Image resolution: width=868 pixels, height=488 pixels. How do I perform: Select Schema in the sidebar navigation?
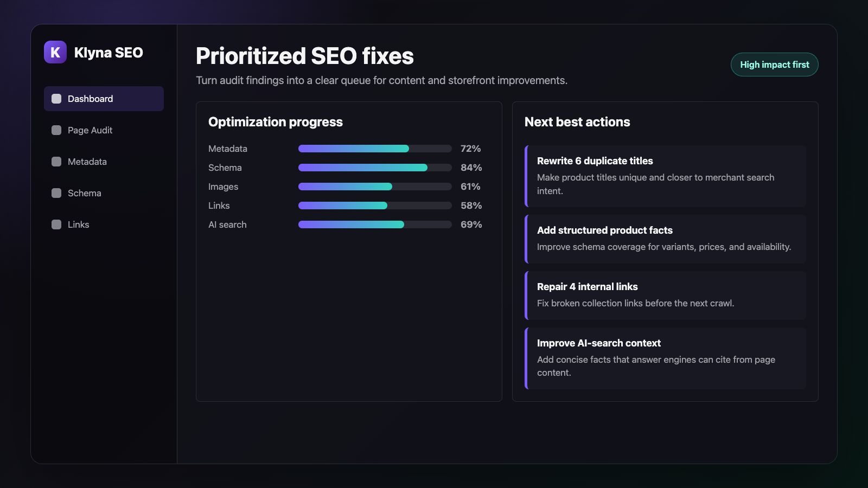[104, 193]
